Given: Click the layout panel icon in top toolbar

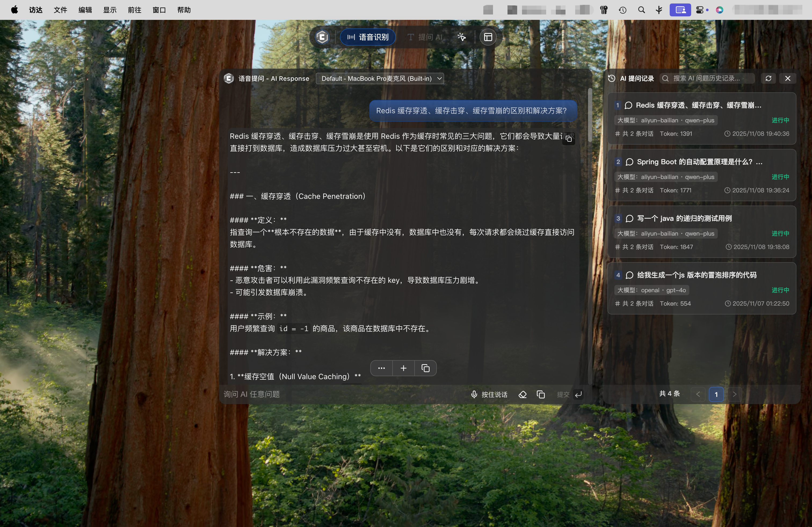Looking at the screenshot, I should [x=488, y=37].
